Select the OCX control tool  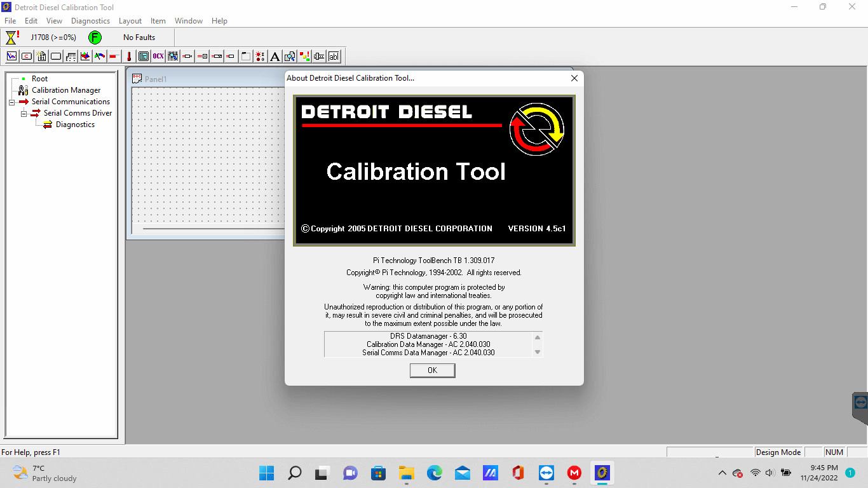click(x=158, y=56)
